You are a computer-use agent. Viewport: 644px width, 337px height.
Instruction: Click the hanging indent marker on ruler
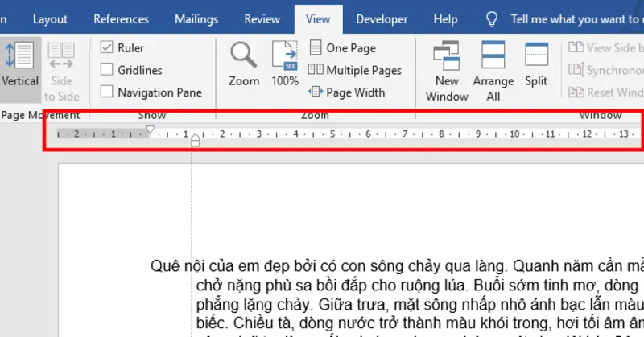coord(196,138)
